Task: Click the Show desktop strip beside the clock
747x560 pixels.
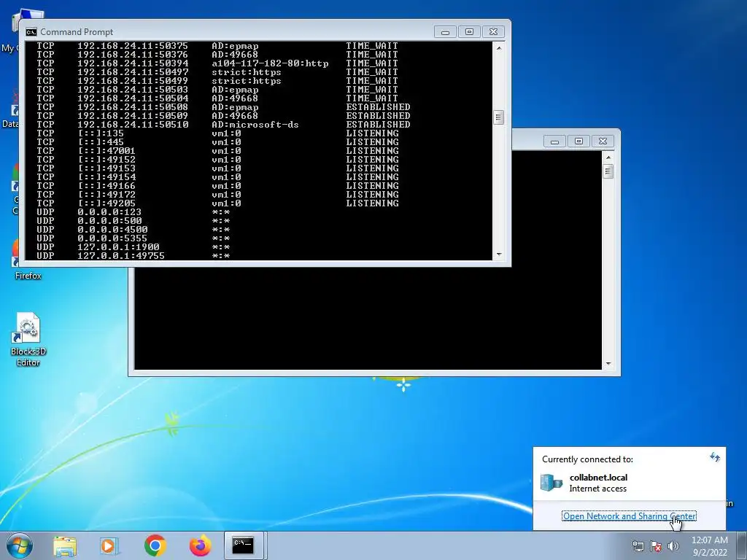Action: coord(742,545)
